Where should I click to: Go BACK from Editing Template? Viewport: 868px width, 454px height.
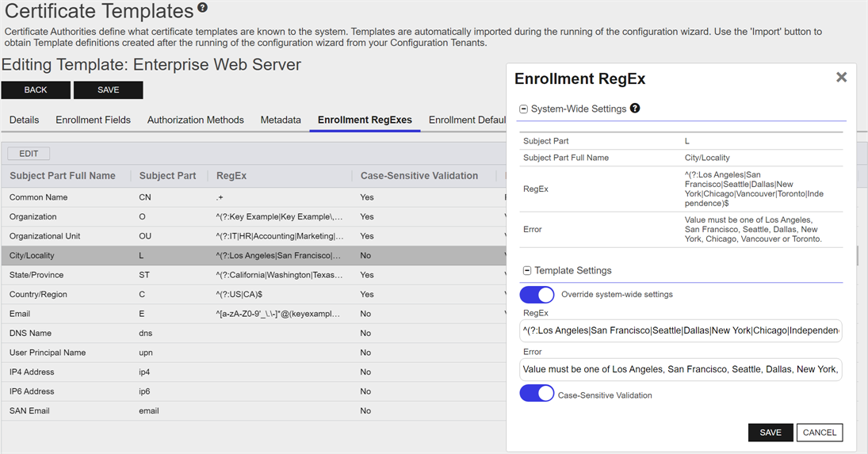click(36, 90)
